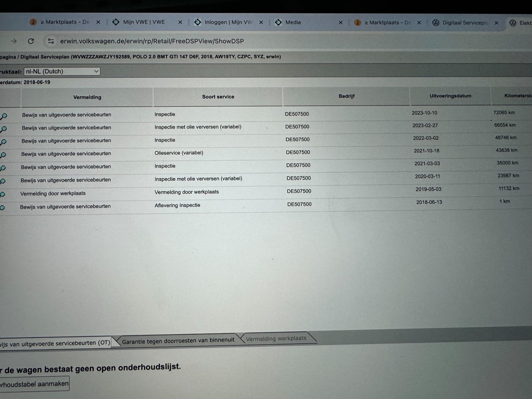Click the Uitvoeringsdatum column header

[x=450, y=96]
